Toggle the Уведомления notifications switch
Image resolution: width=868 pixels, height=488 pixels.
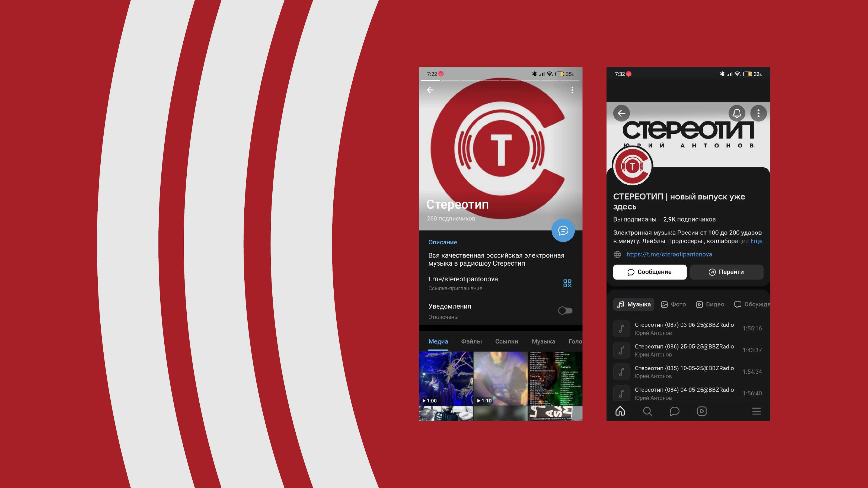point(565,310)
